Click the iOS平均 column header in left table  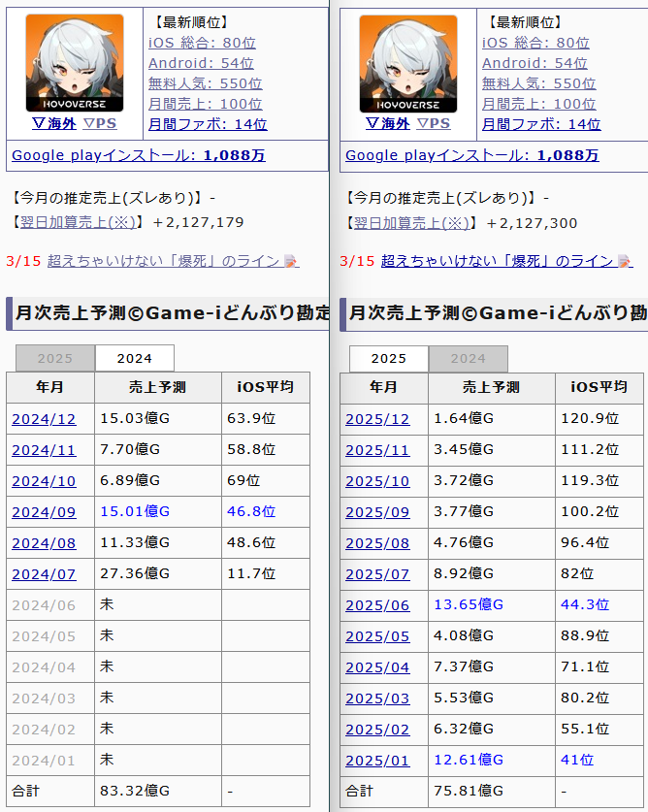pyautogui.click(x=266, y=387)
